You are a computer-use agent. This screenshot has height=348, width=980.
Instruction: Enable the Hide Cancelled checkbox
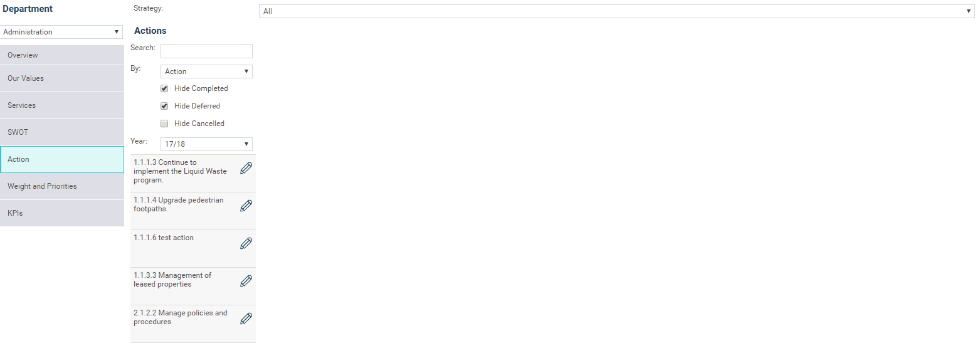pos(164,124)
